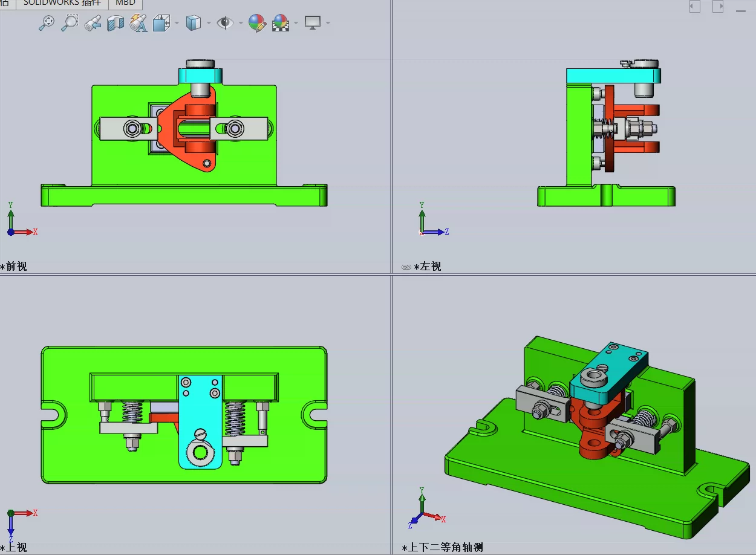Toggle the linked views chain icon by 左视
The height and width of the screenshot is (555, 756).
pos(406,267)
